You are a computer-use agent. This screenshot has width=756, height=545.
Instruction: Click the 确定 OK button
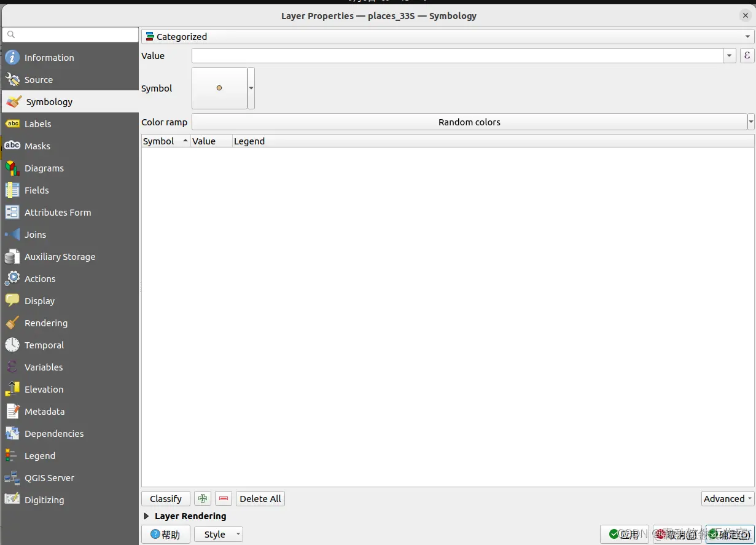coord(730,535)
